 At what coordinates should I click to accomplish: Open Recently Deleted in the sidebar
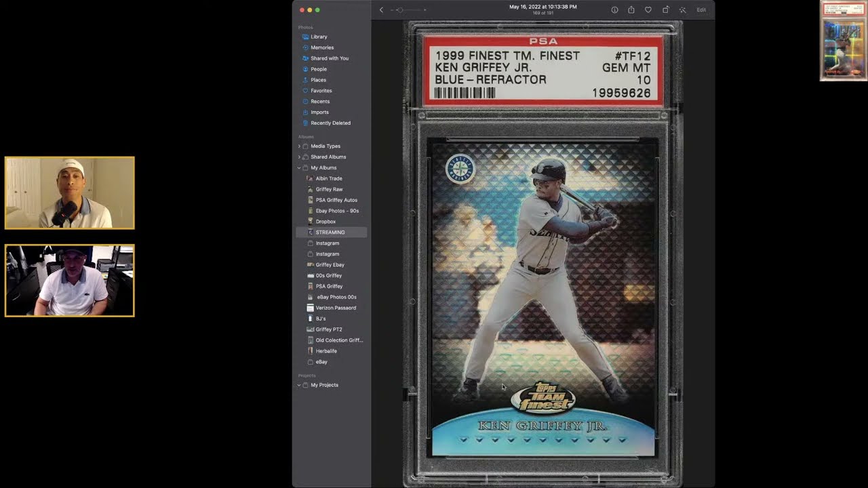332,123
